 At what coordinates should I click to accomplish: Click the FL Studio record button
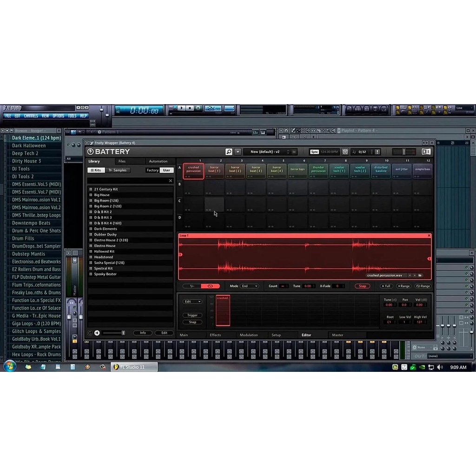click(198, 108)
